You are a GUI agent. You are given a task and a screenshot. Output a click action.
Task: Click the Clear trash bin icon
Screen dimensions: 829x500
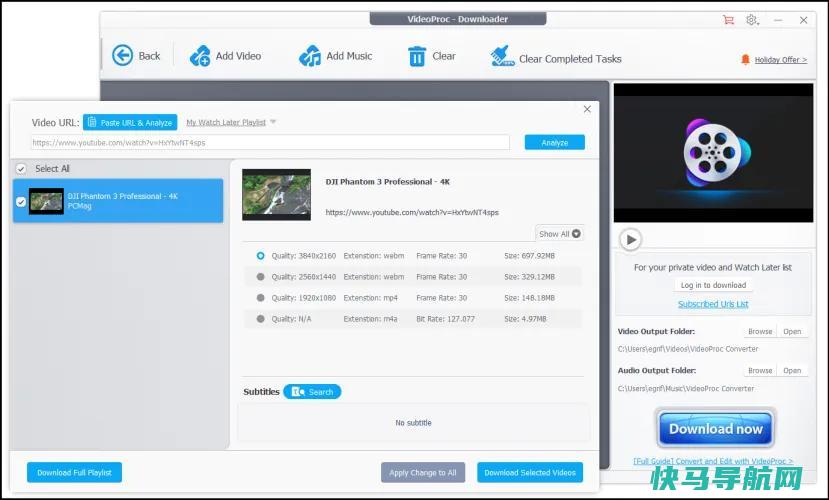pos(417,56)
